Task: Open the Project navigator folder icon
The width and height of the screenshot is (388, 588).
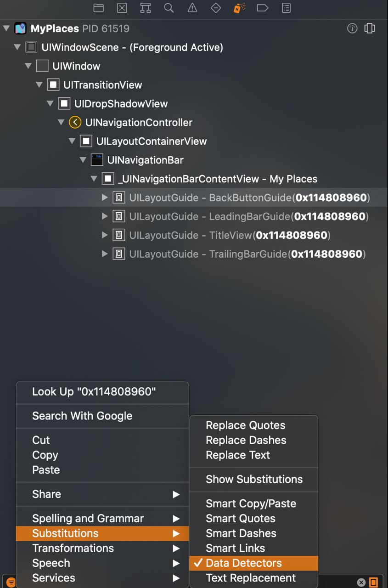Action: tap(98, 8)
